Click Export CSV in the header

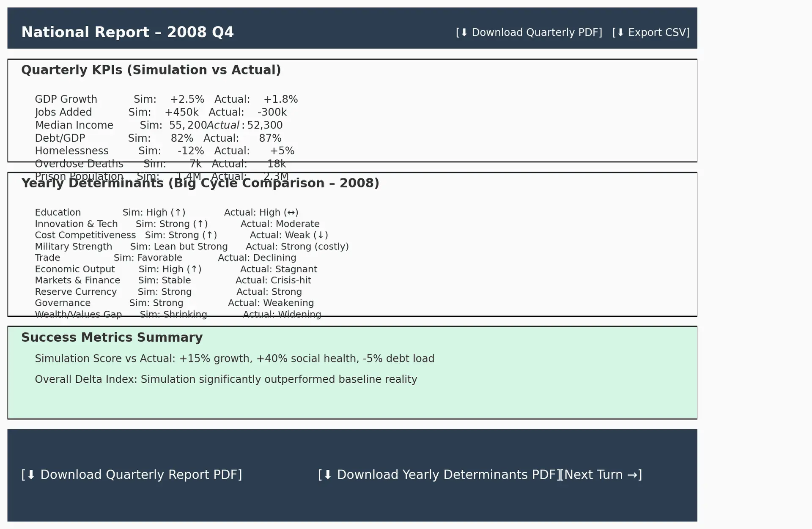(651, 33)
